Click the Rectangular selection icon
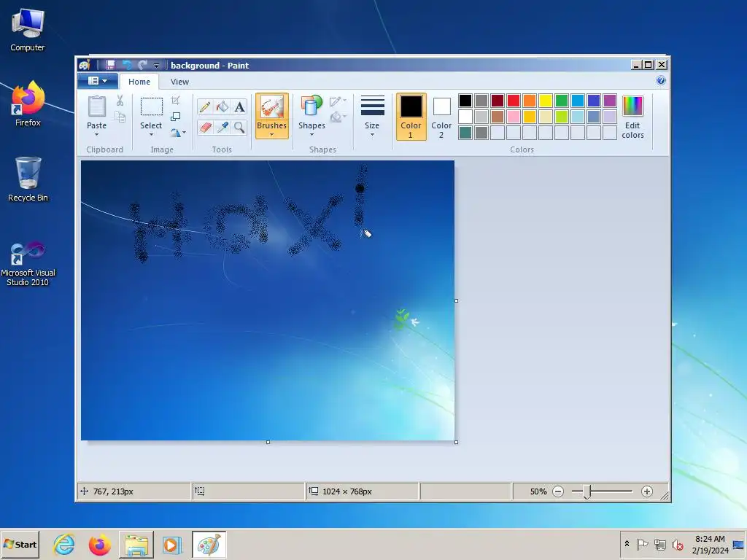 point(151,106)
